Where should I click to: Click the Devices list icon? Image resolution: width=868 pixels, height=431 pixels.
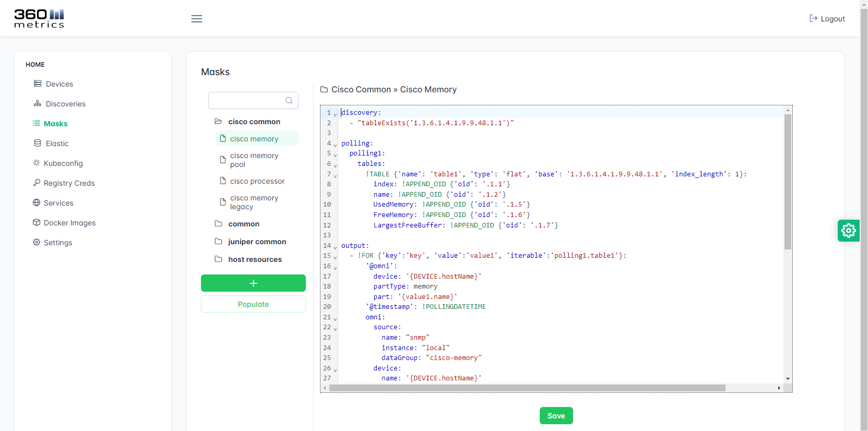coord(38,83)
